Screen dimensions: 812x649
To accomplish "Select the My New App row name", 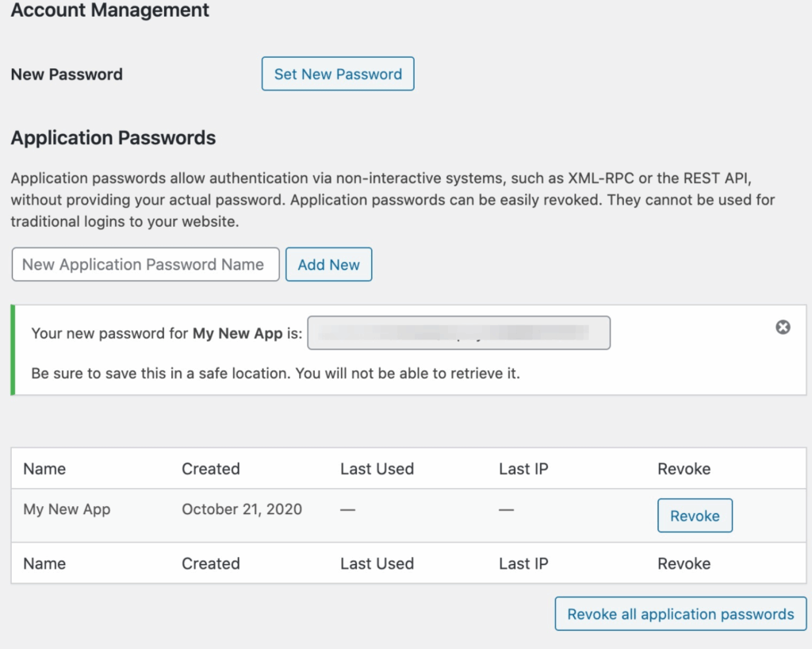I will tap(67, 509).
